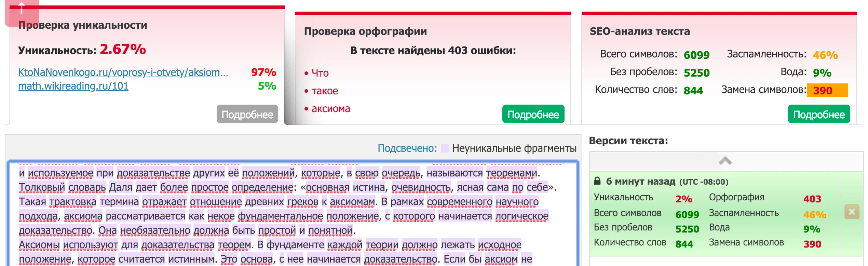Select the misspelled word 'аксиома' in error list
This screenshot has width=868, height=266.
331,108
